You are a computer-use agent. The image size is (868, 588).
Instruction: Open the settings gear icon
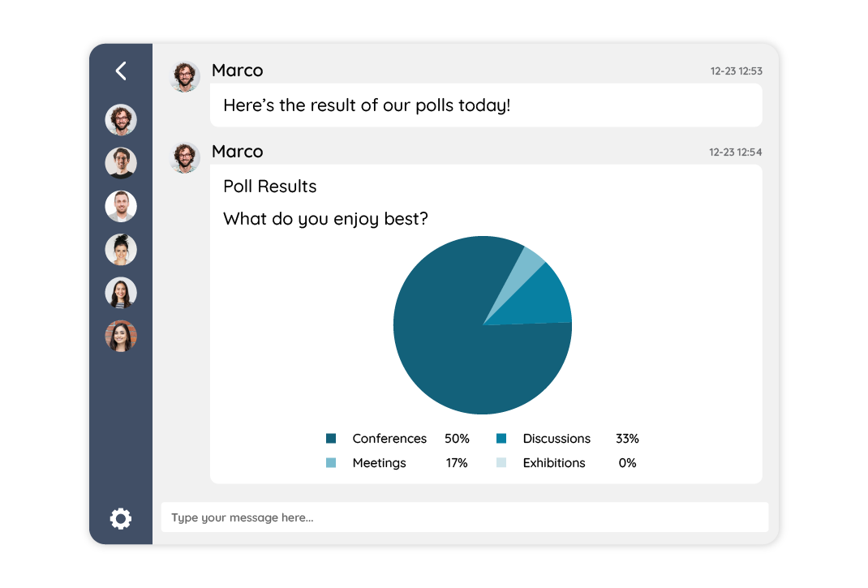point(121,518)
